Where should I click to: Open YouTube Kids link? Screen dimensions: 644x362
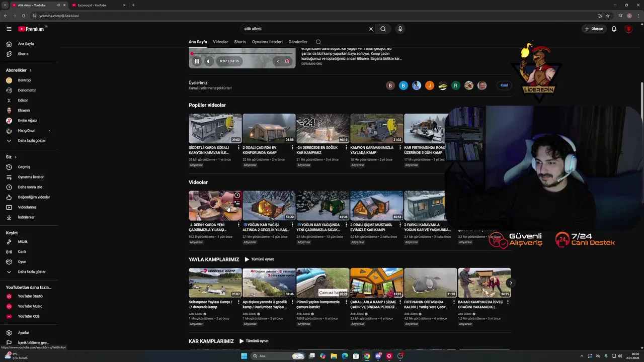point(30,316)
